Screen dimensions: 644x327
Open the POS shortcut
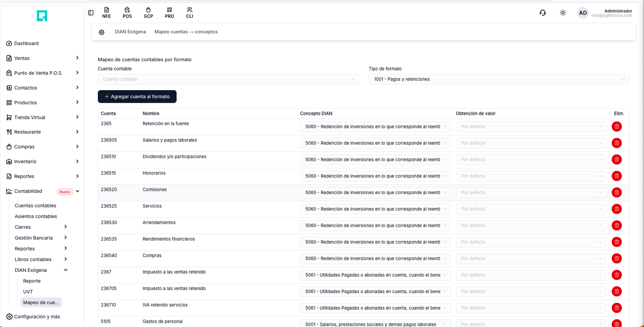127,13
